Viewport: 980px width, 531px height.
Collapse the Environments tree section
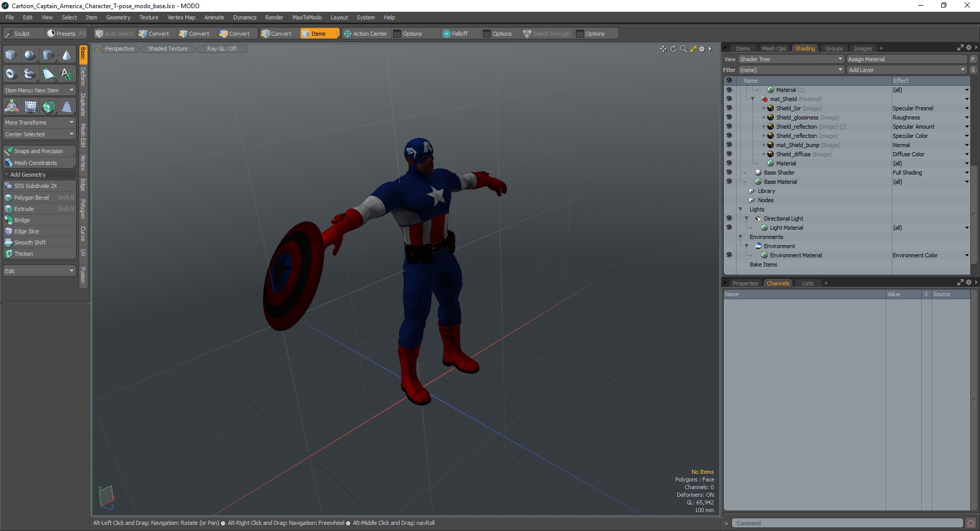point(740,237)
